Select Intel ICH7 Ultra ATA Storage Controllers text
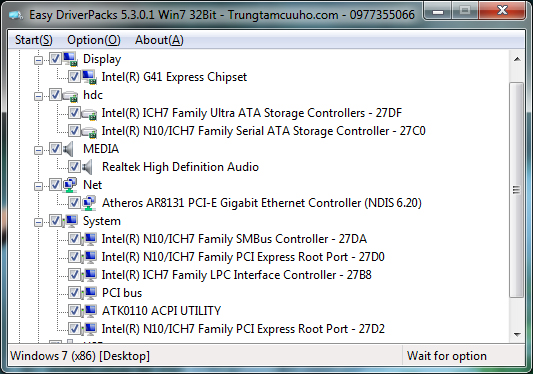Viewport: 533px width, 374px height. pyautogui.click(x=252, y=113)
